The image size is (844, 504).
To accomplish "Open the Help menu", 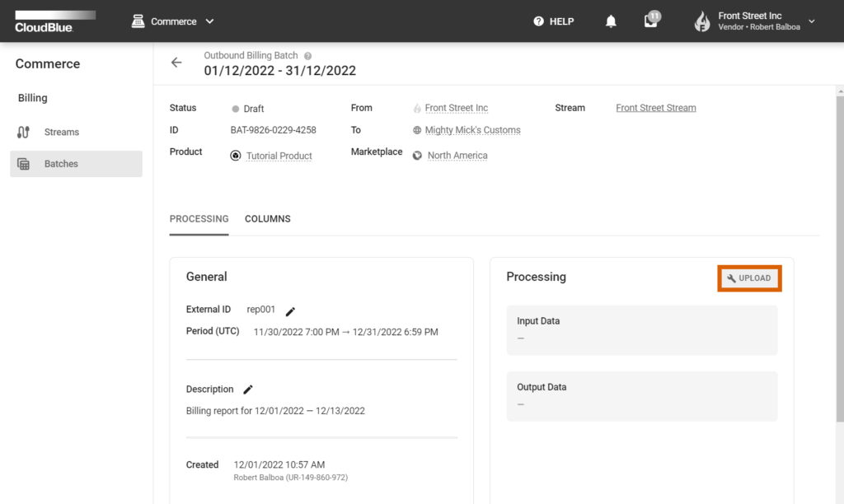I will pyautogui.click(x=553, y=21).
